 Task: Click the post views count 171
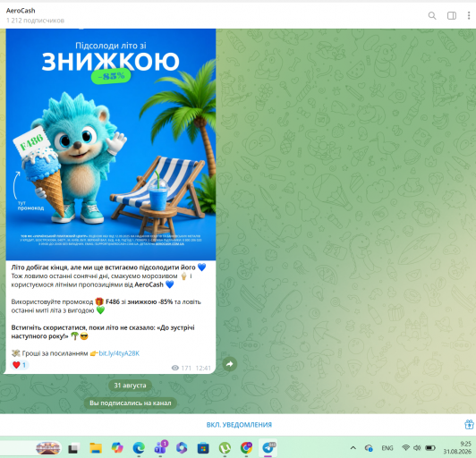[182, 369]
